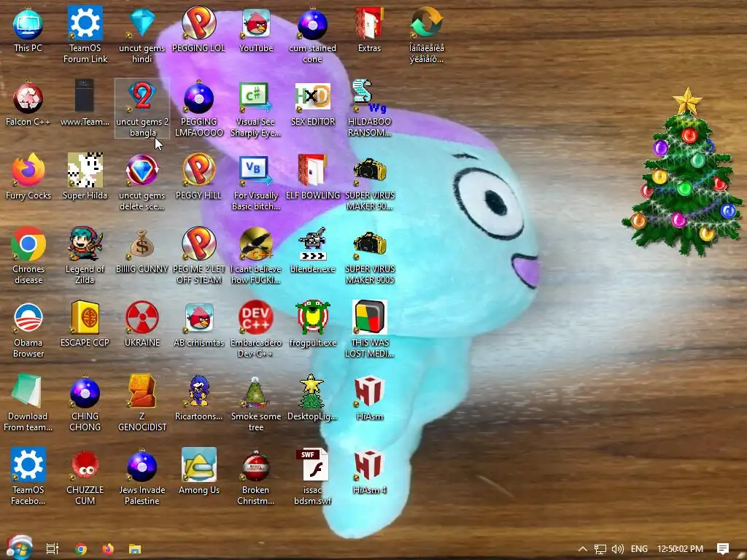Open Task View from the taskbar

pyautogui.click(x=53, y=549)
